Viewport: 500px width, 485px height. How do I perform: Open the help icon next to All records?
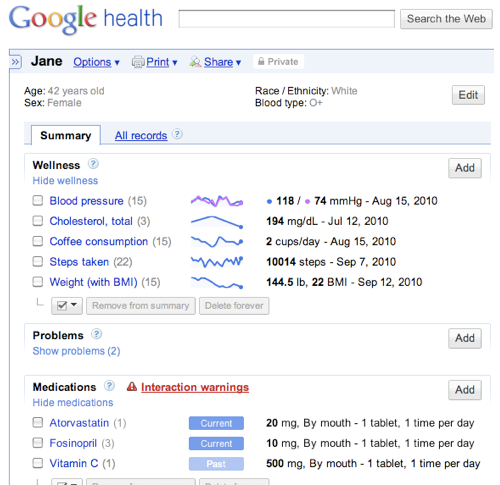coord(177,134)
